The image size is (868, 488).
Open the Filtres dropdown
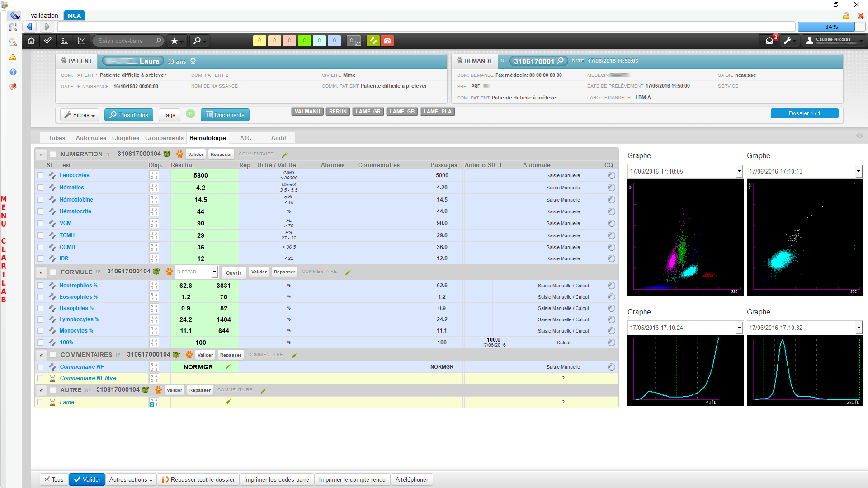(x=80, y=115)
